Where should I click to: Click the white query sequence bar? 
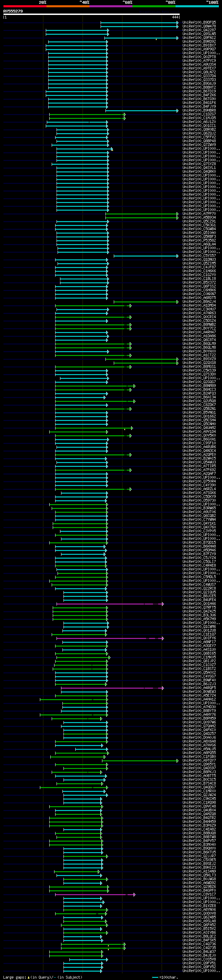92,15
